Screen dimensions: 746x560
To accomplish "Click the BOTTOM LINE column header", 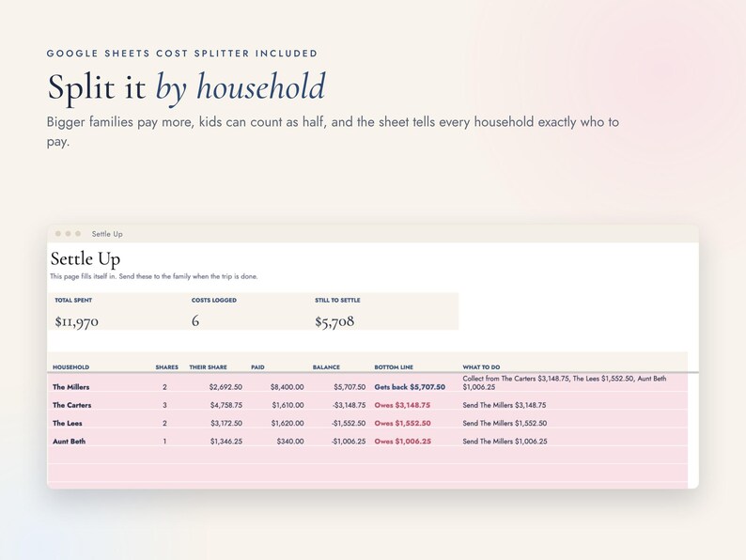I will click(394, 367).
